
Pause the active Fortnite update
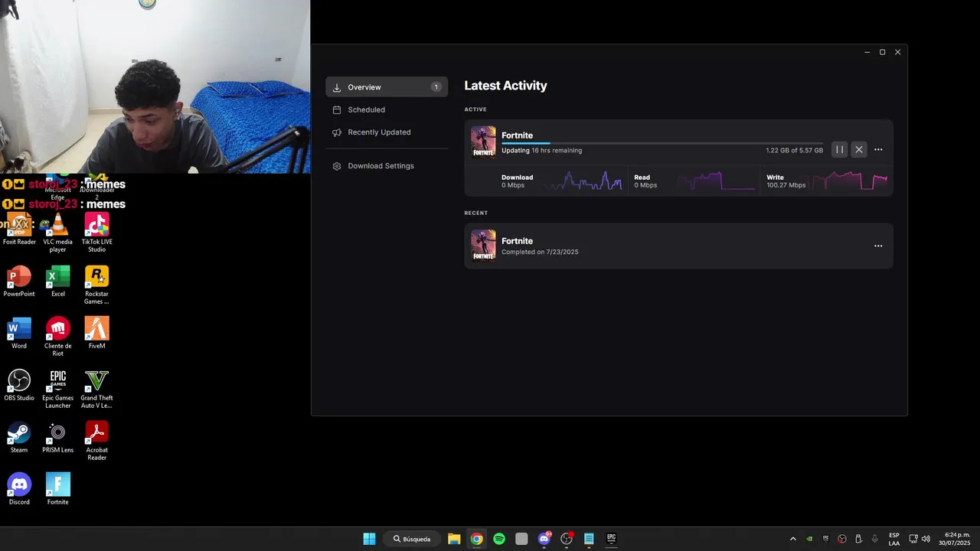pos(839,150)
